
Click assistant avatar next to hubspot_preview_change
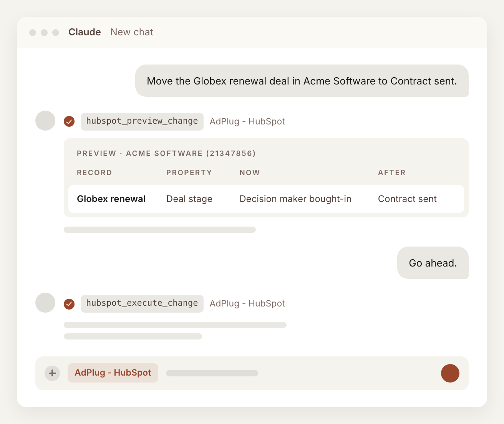click(45, 121)
